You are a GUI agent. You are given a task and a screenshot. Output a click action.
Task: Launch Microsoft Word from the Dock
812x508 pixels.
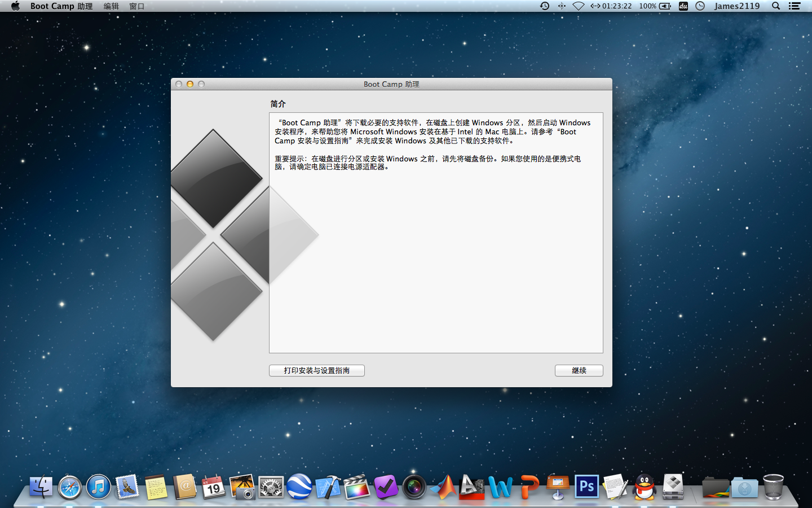501,487
